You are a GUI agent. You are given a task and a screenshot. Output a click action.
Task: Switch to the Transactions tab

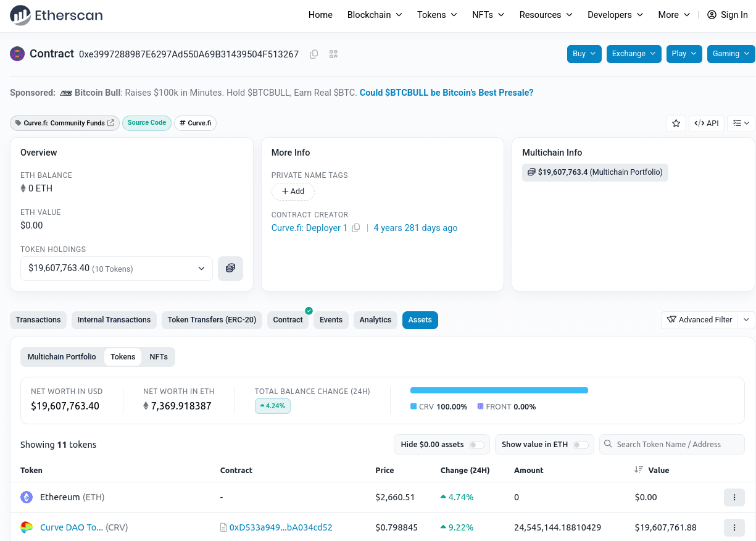click(x=38, y=320)
